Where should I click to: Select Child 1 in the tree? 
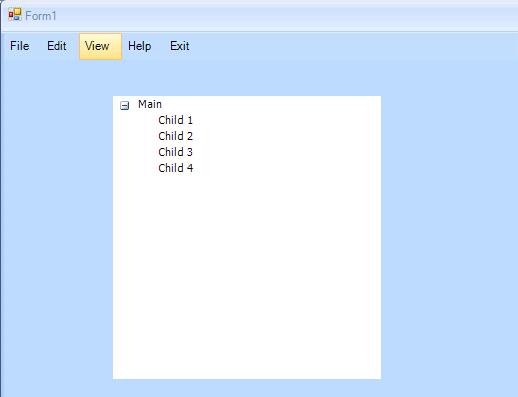176,120
